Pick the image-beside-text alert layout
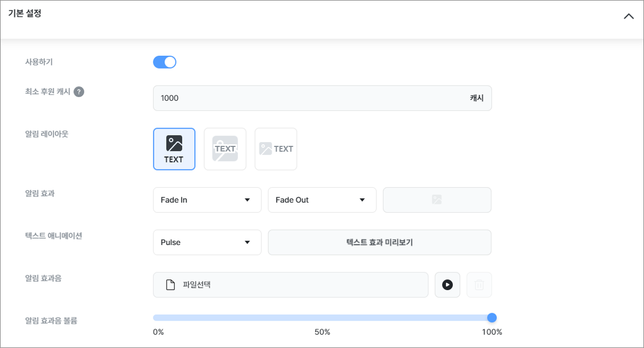This screenshot has height=348, width=644. (x=276, y=149)
